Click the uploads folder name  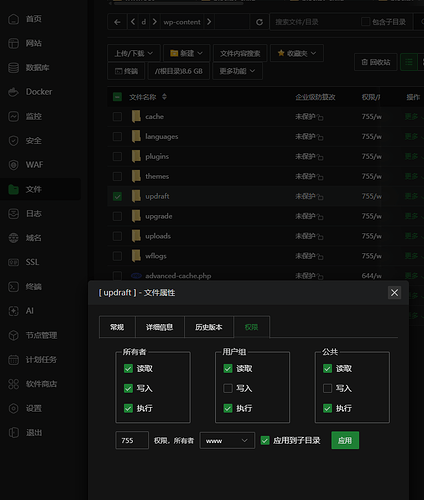coord(158,236)
